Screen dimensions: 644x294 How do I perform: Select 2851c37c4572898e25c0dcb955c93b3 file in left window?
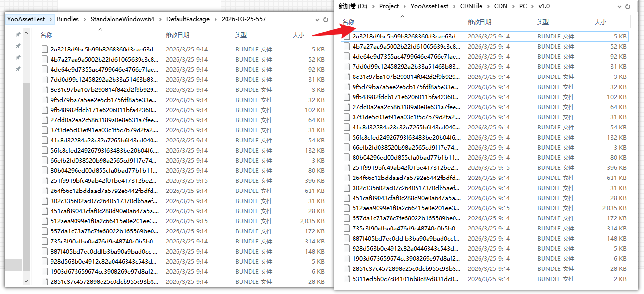pyautogui.click(x=104, y=281)
